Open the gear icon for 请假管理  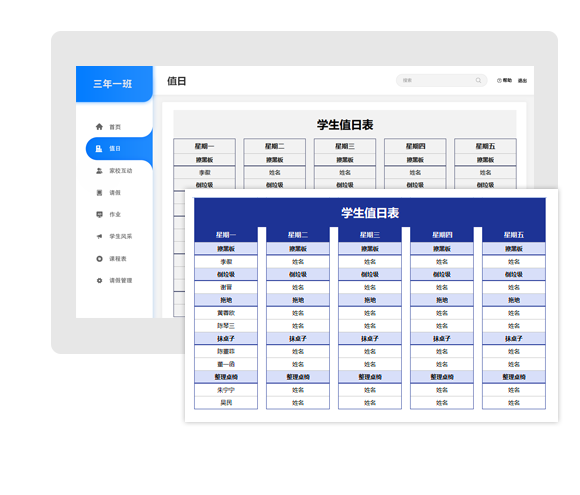click(99, 280)
